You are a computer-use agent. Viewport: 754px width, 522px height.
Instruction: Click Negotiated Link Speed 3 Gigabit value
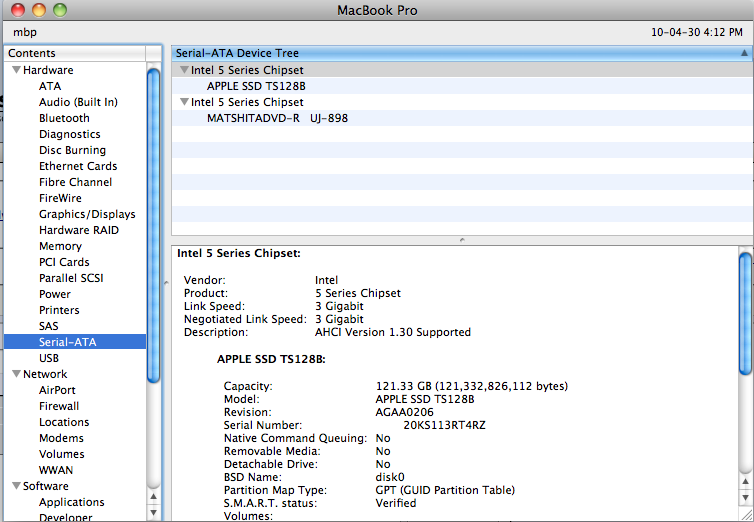tap(339, 319)
